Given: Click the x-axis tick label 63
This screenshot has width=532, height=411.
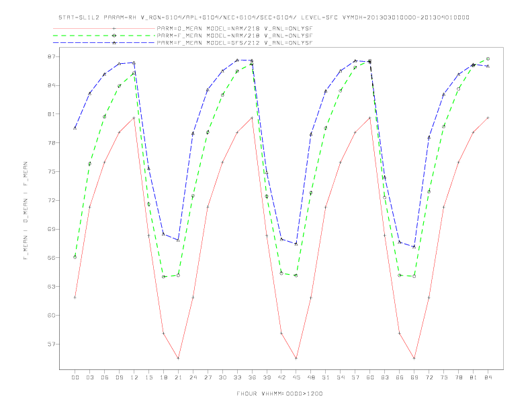Looking at the screenshot, I should pyautogui.click(x=385, y=377).
